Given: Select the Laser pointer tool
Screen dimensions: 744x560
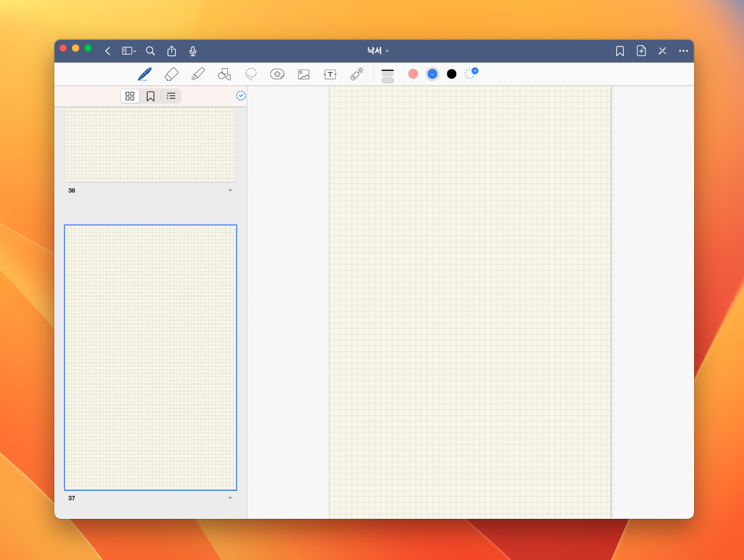Looking at the screenshot, I should coord(357,74).
